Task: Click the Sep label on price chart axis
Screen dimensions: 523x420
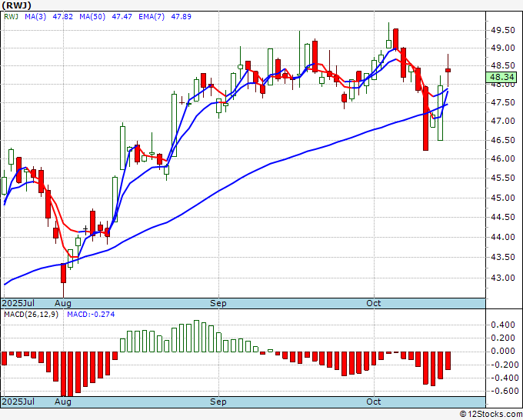Action: [218, 303]
